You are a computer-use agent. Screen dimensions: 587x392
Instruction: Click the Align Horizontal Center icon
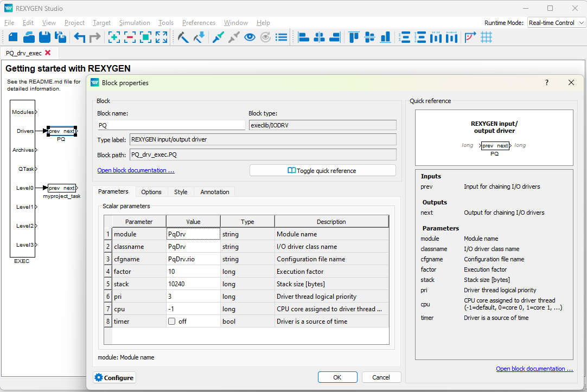click(x=320, y=37)
